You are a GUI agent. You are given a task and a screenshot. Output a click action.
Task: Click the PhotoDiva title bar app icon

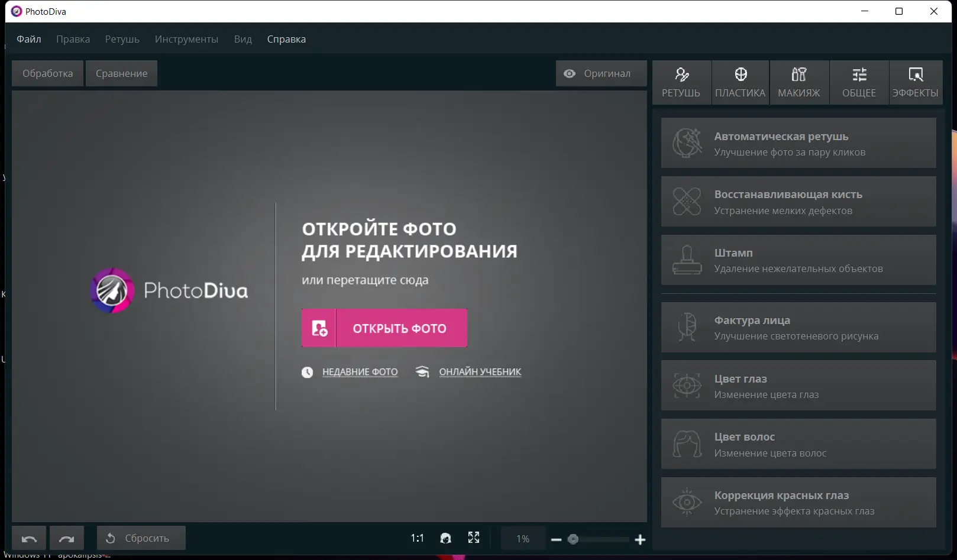click(x=17, y=11)
